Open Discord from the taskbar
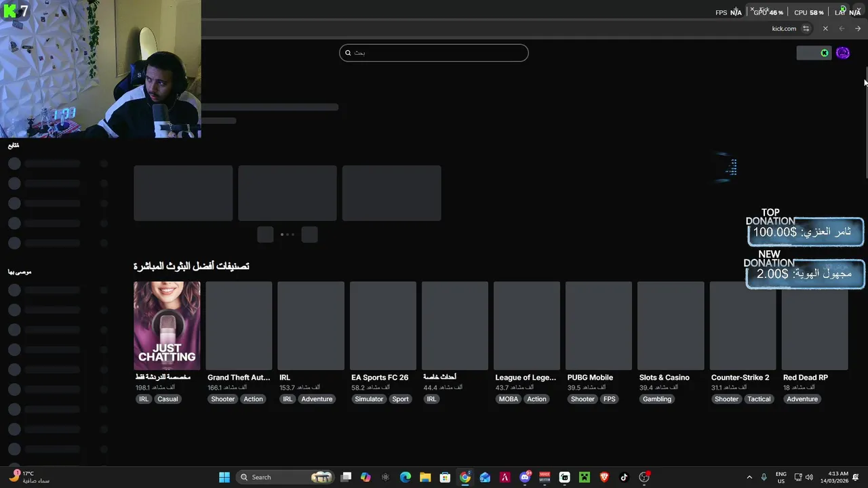The width and height of the screenshot is (868, 488). tap(525, 477)
